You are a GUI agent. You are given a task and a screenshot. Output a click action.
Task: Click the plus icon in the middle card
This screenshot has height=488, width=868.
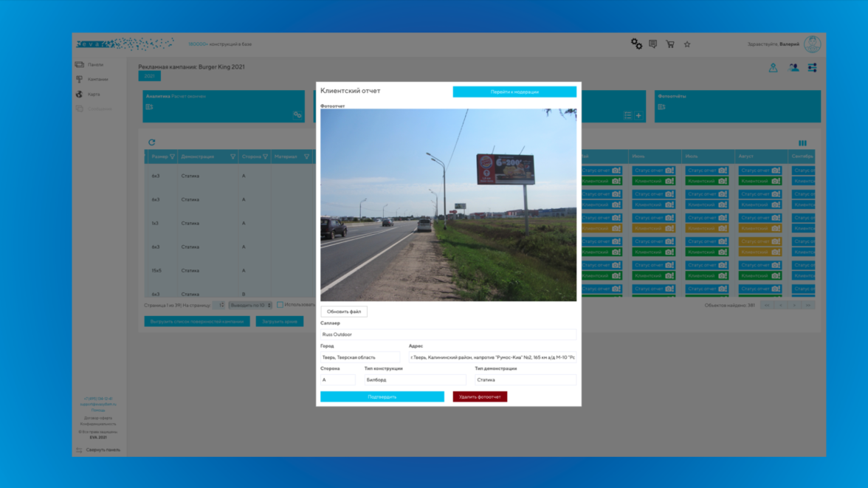pyautogui.click(x=638, y=115)
